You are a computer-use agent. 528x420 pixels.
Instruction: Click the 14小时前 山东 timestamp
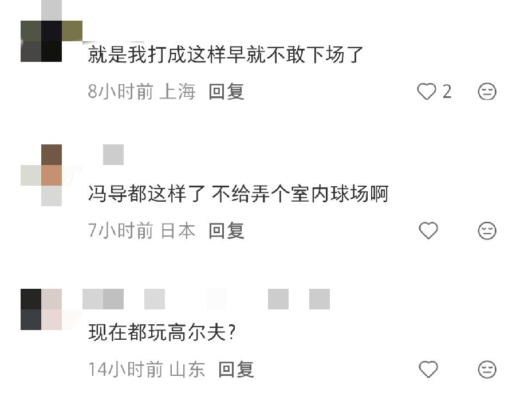147,370
